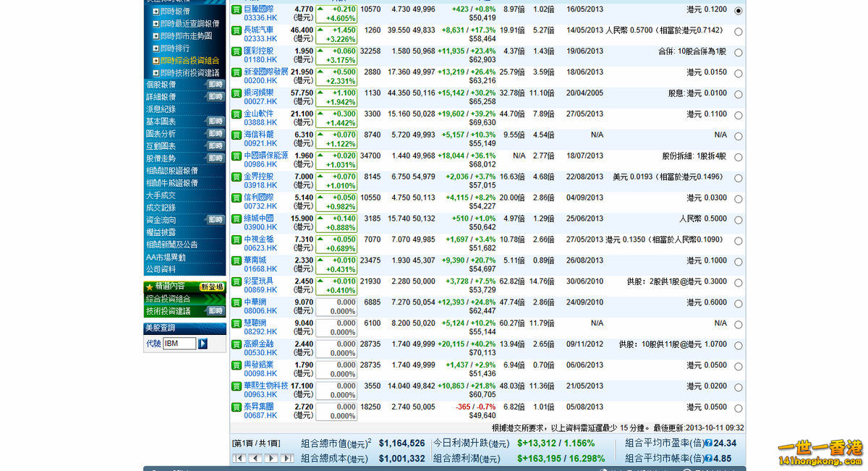This screenshot has height=471, width=868.
Task: Select the radio button for 長城汽車 row
Action: 738,32
